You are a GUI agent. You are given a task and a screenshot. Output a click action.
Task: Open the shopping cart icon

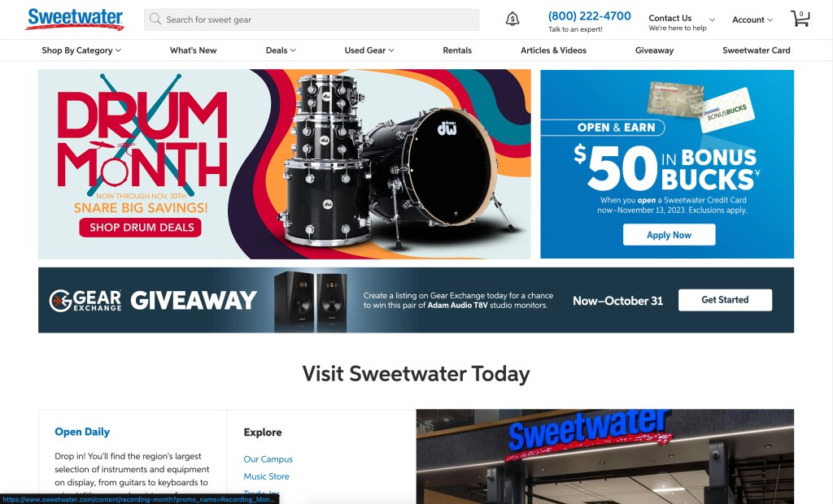point(800,19)
